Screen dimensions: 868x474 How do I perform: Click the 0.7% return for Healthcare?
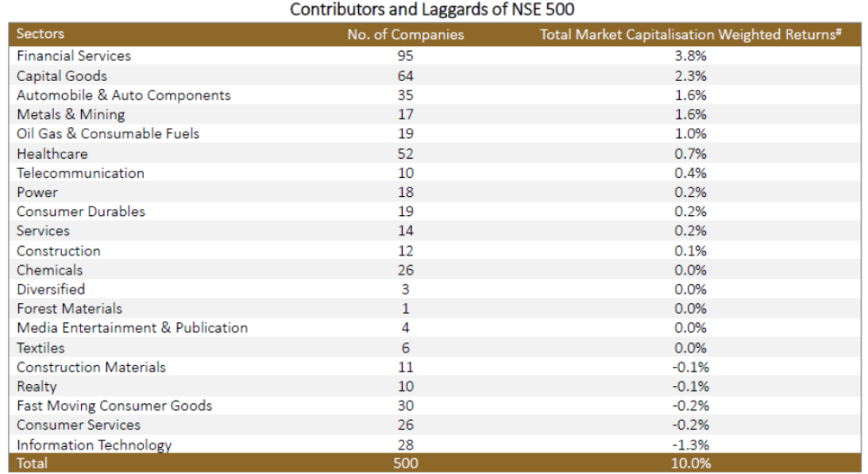point(690,154)
